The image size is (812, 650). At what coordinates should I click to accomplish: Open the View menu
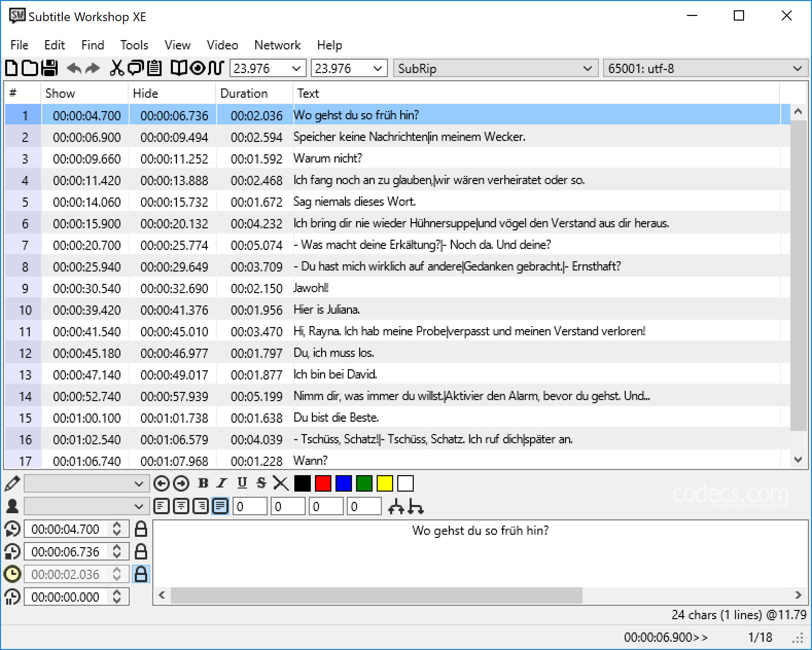(178, 45)
